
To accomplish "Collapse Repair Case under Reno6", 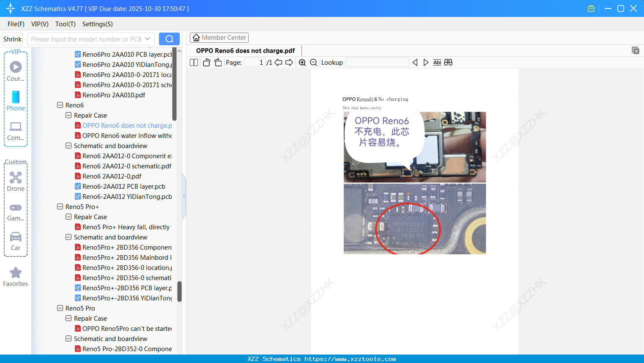I will point(69,115).
